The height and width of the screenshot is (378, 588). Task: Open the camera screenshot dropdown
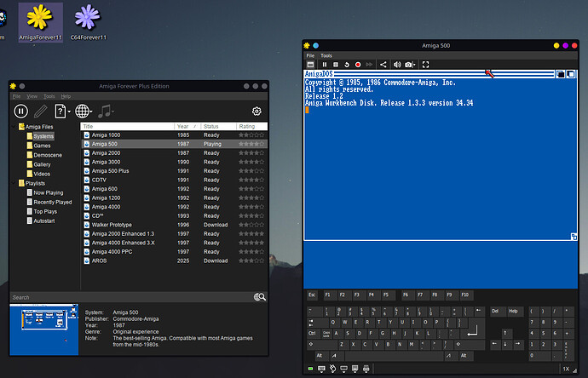[410, 65]
